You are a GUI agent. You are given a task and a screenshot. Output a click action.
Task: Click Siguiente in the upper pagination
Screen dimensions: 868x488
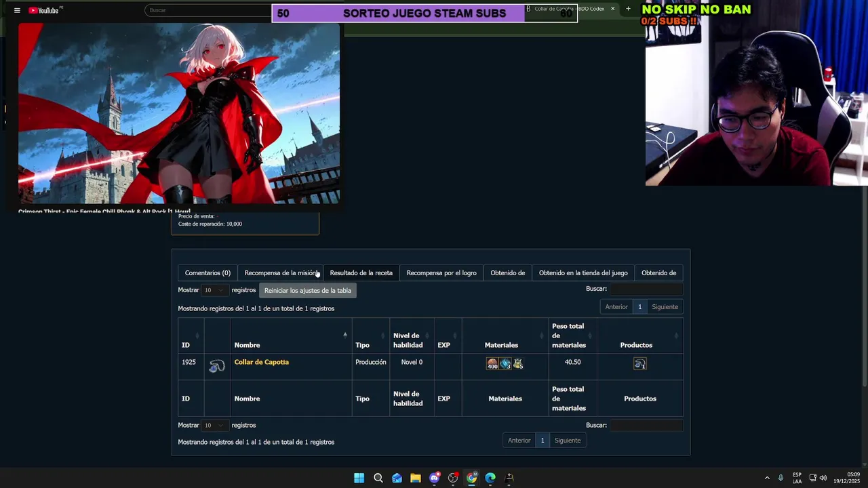point(665,307)
